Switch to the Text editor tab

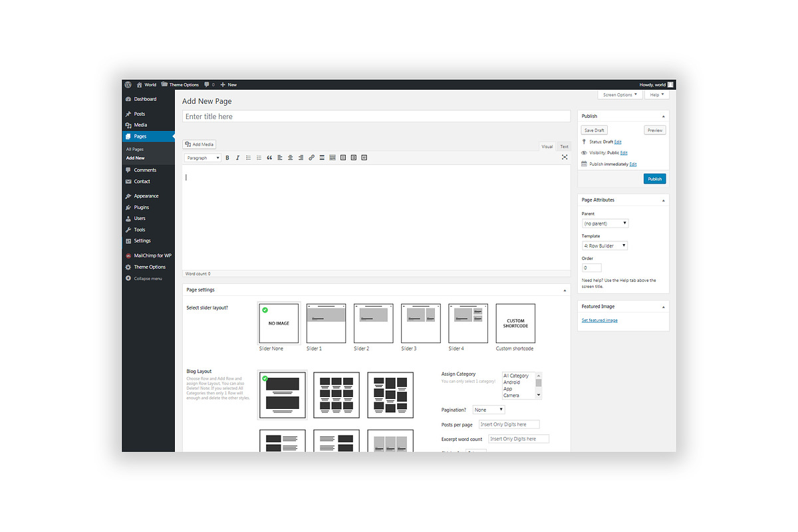564,146
